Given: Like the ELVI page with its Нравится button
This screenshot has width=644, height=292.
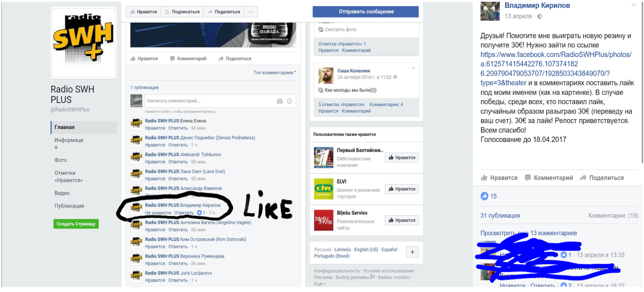Looking at the screenshot, I should pyautogui.click(x=402, y=189).
